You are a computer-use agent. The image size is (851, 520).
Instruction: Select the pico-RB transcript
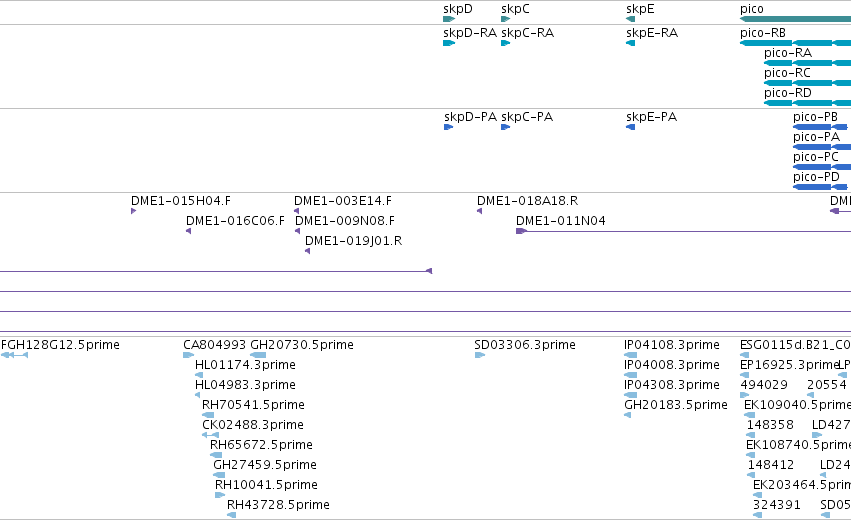(795, 43)
